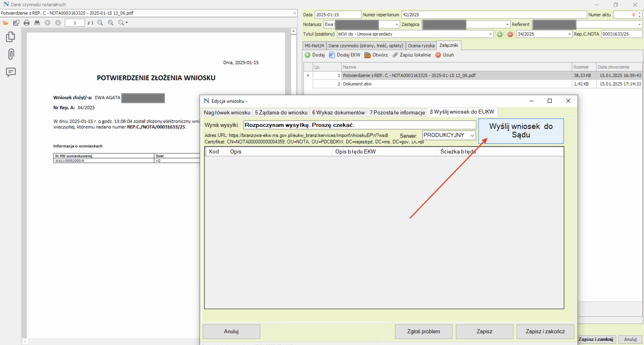
Task: Open the zoom options magnifier dropdown
Action: [x=123, y=23]
